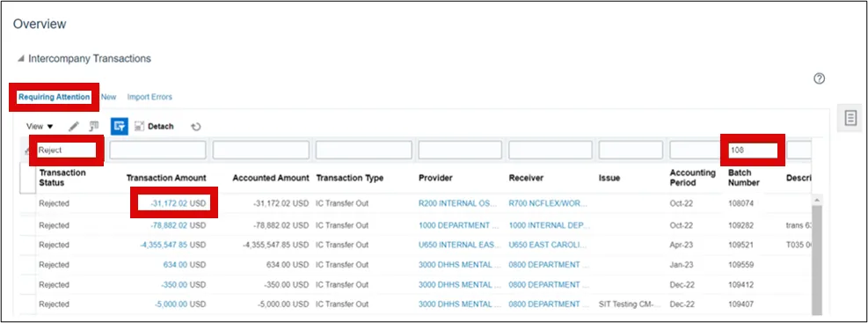868x323 pixels.
Task: Click the Transaction Status filter field with Reject
Action: click(67, 150)
